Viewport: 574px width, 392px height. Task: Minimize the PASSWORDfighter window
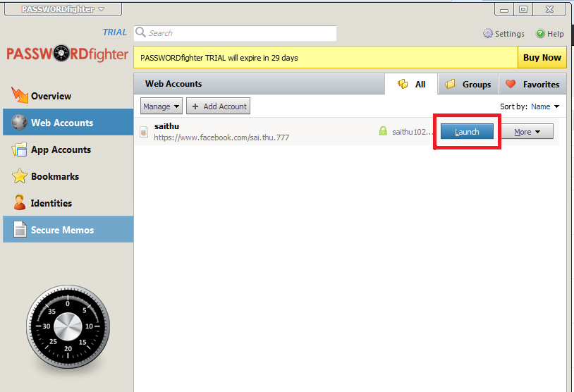click(x=504, y=9)
